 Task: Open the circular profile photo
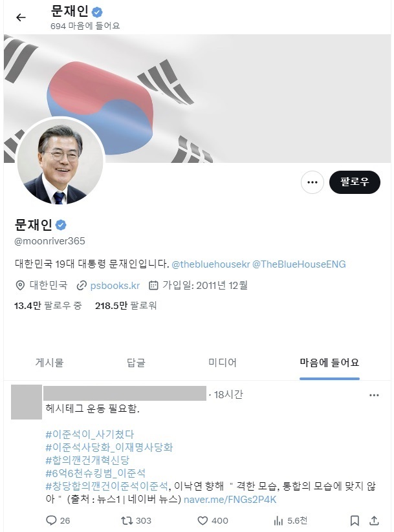tap(60, 161)
